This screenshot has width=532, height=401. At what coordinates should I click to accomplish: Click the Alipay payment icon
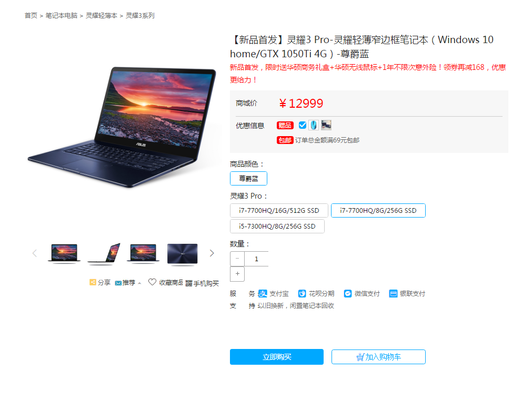click(262, 294)
